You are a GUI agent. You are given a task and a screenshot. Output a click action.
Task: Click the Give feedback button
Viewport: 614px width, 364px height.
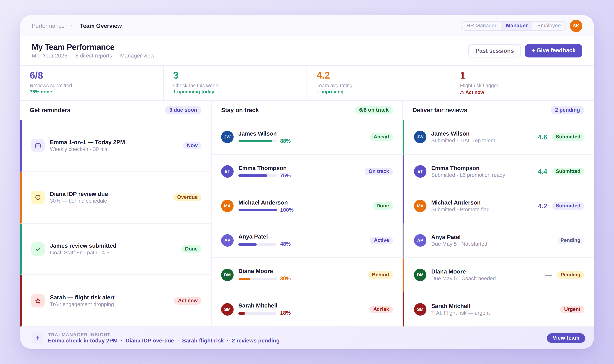click(x=553, y=50)
